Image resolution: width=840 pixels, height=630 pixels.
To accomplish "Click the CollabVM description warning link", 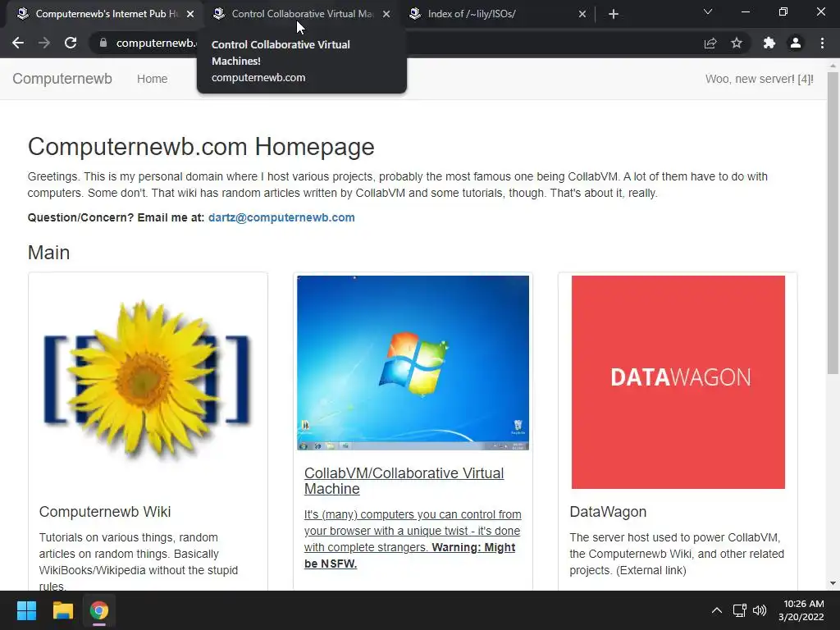I will click(413, 539).
